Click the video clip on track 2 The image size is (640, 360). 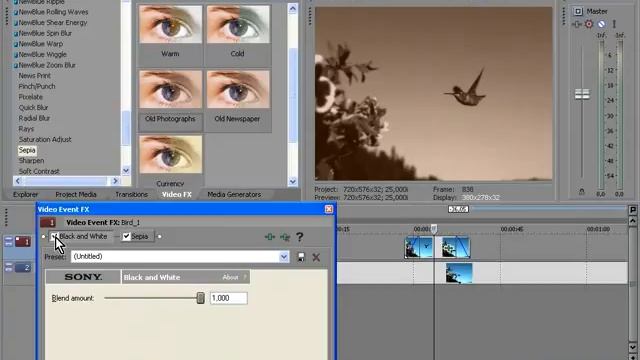pos(459,273)
